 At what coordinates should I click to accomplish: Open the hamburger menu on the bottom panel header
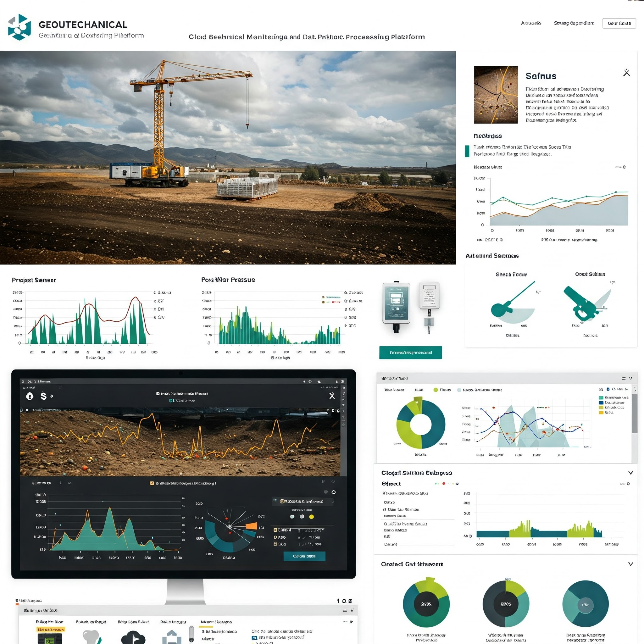pos(345,611)
